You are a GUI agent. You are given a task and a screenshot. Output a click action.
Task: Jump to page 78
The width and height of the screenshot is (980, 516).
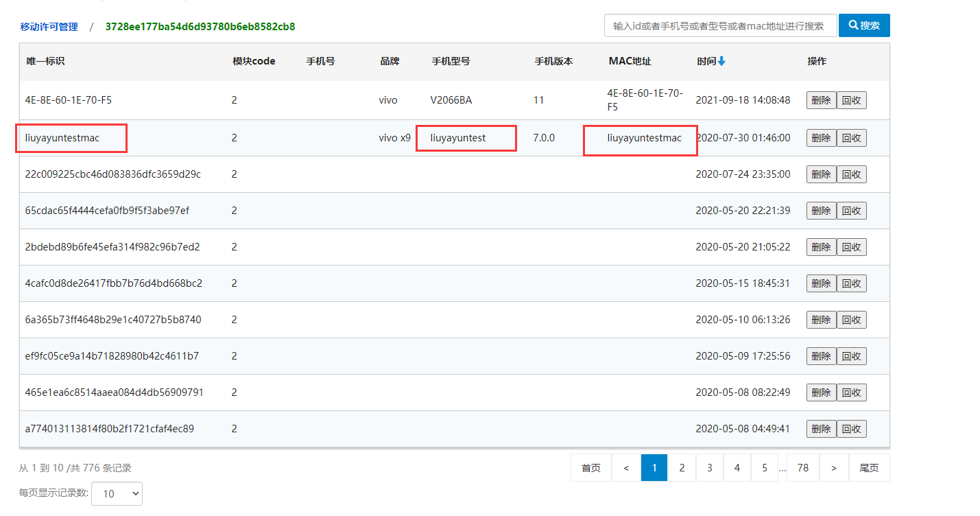pyautogui.click(x=802, y=468)
